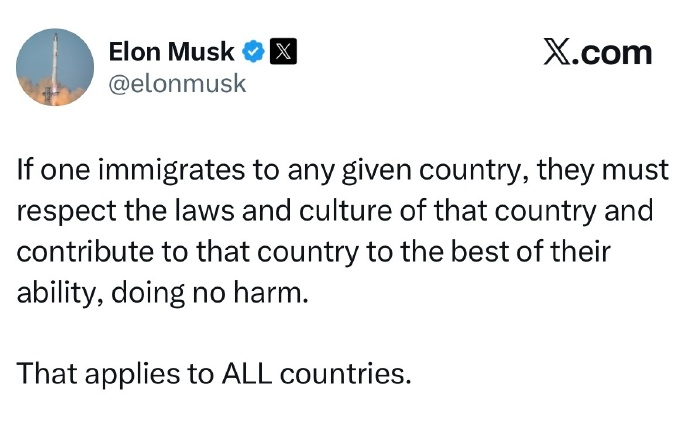Viewport: 690px width, 432px height.
Task: Click "That applies" in the closing line
Action: (x=99, y=375)
